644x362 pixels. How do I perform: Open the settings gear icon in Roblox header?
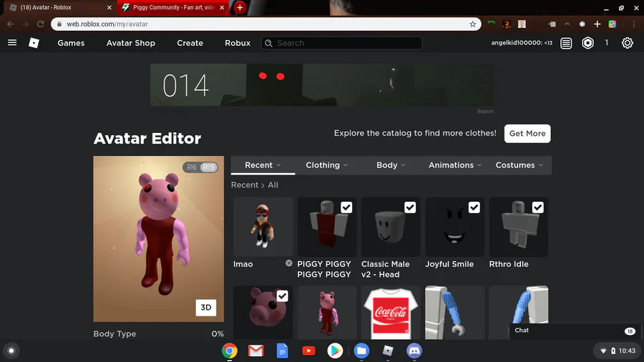click(627, 43)
